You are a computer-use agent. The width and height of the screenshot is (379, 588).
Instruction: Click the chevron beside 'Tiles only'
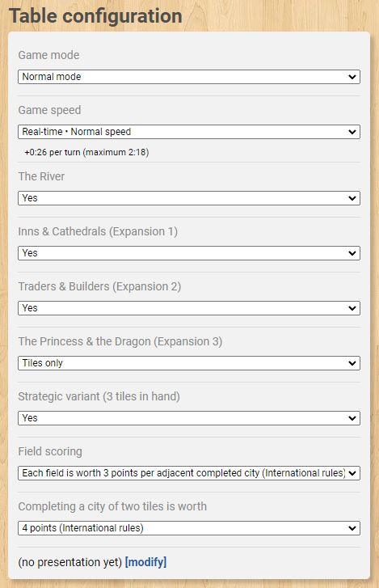(x=352, y=363)
